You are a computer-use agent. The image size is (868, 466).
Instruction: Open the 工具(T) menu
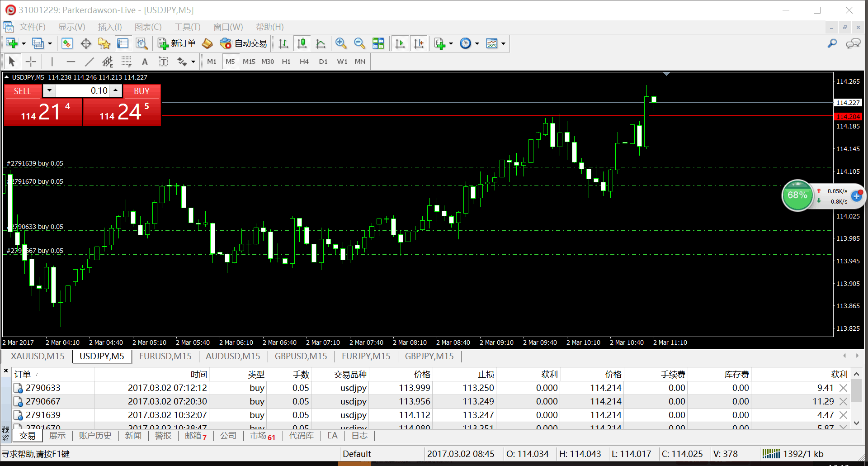click(x=187, y=27)
